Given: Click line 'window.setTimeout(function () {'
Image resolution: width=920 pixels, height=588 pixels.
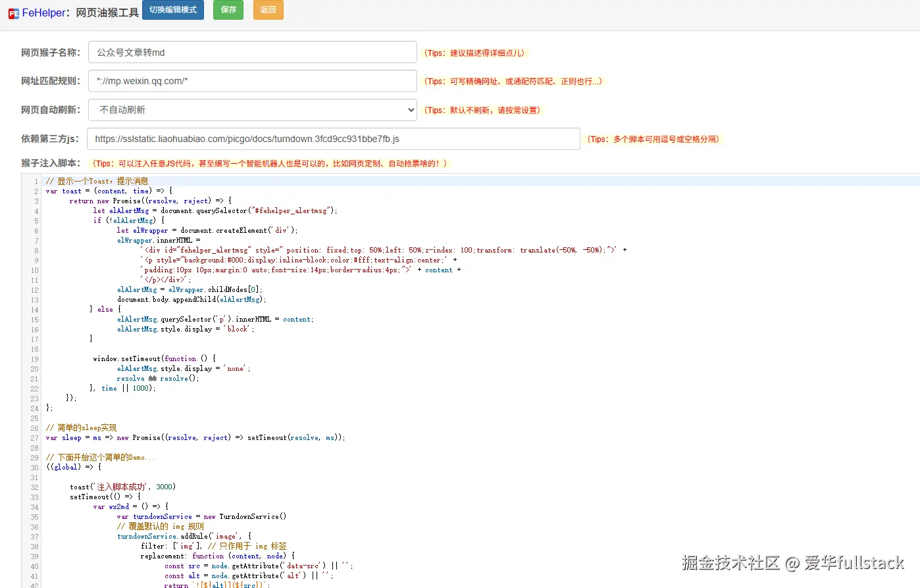Looking at the screenshot, I should tap(154, 358).
